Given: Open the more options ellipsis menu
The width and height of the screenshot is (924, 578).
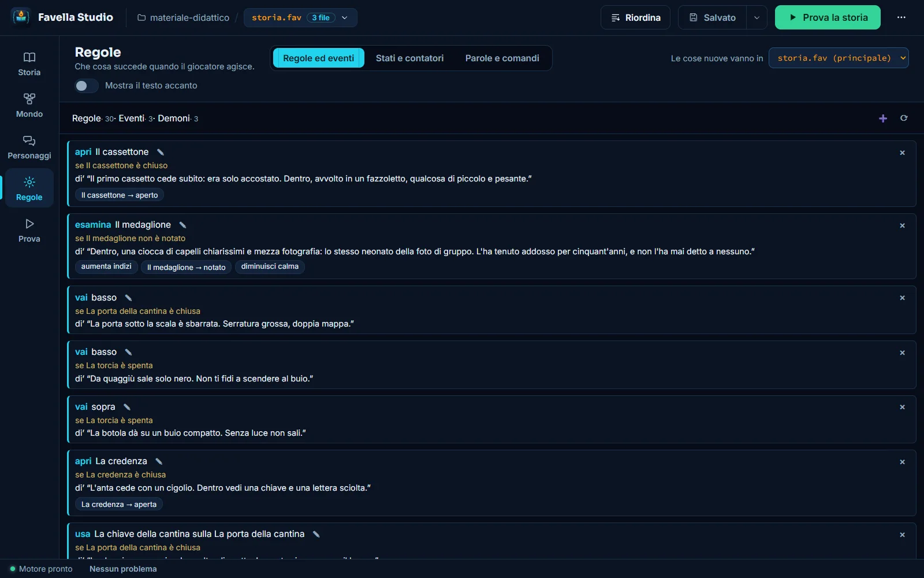Looking at the screenshot, I should point(901,17).
